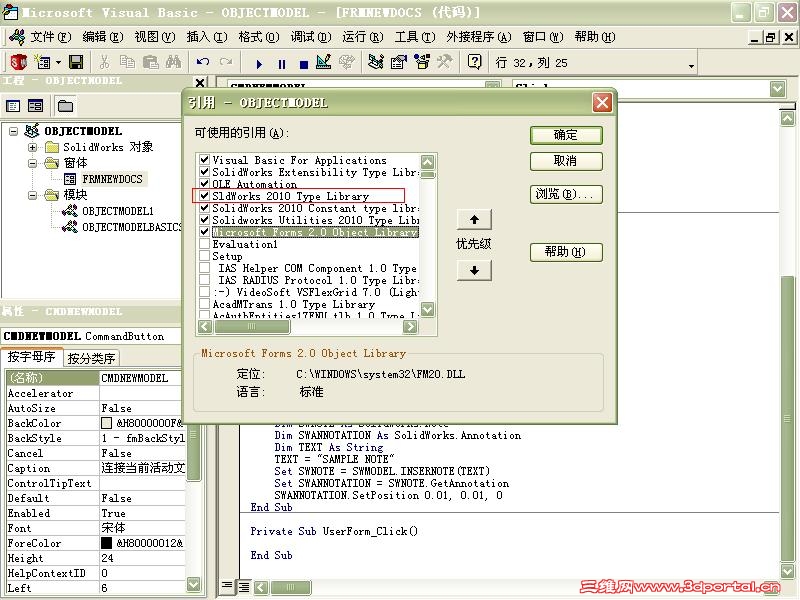Collapse the 窗体 folder node

pyautogui.click(x=33, y=164)
